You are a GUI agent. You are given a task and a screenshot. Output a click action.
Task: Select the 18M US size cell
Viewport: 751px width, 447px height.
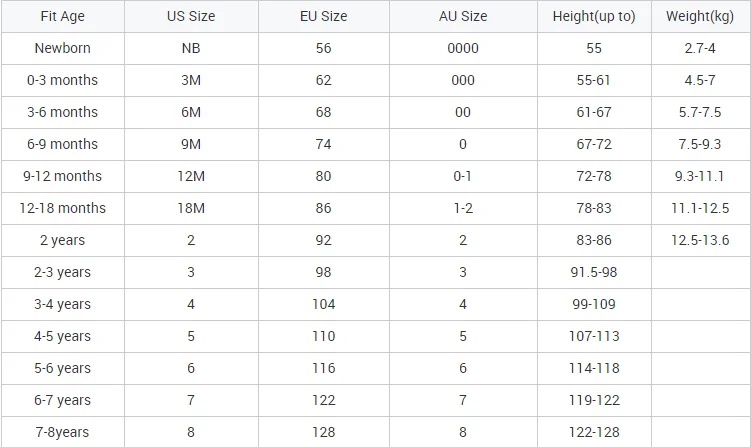(x=190, y=208)
